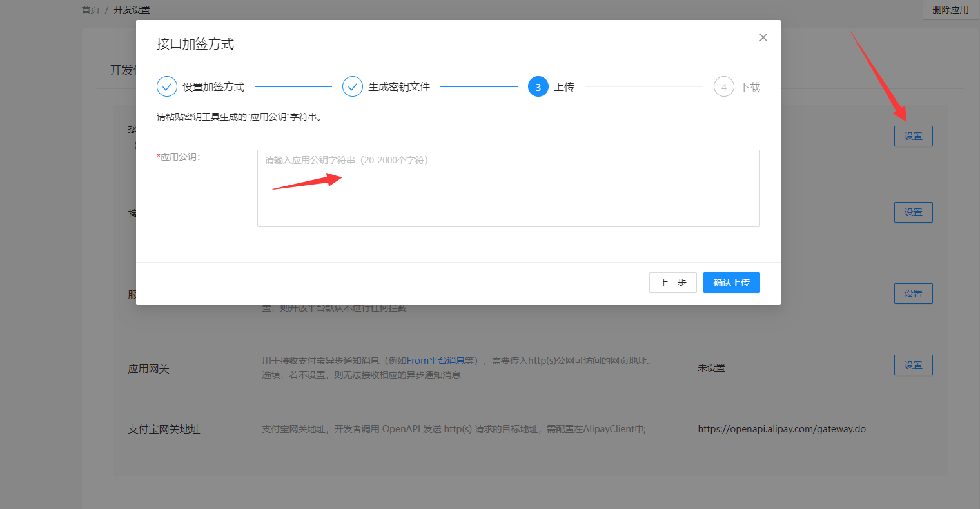Select the 生成密钥文件 step label
The image size is (980, 509).
click(x=398, y=86)
